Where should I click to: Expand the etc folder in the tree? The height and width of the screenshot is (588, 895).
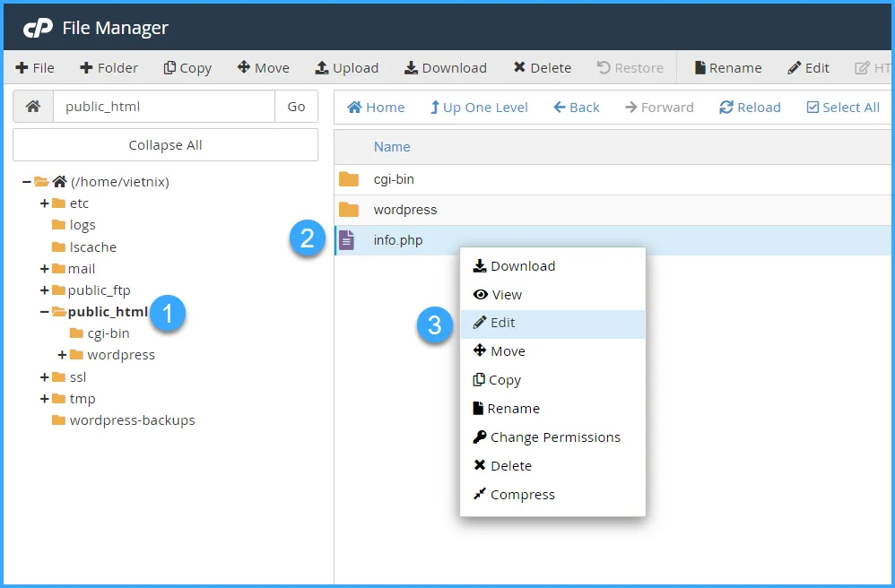point(43,203)
